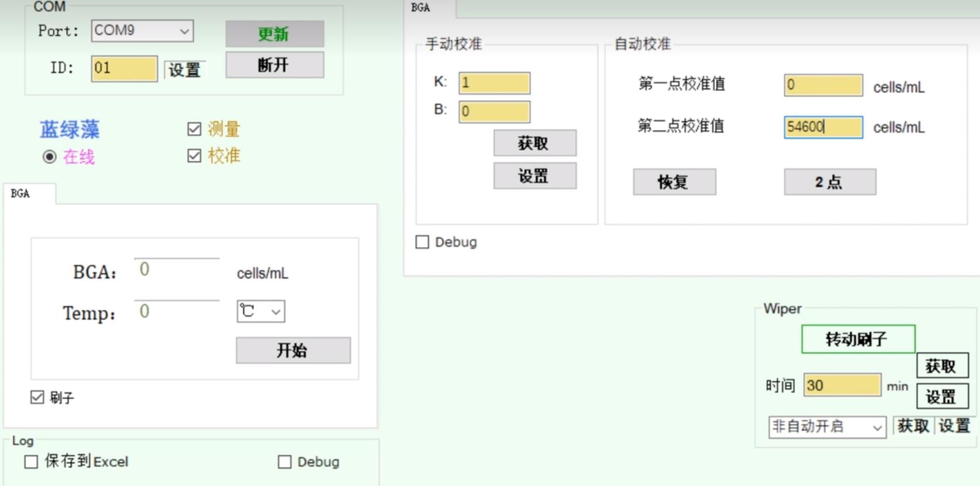Toggle the 测量 measurement checkbox
This screenshot has height=486, width=980.
pyautogui.click(x=194, y=129)
